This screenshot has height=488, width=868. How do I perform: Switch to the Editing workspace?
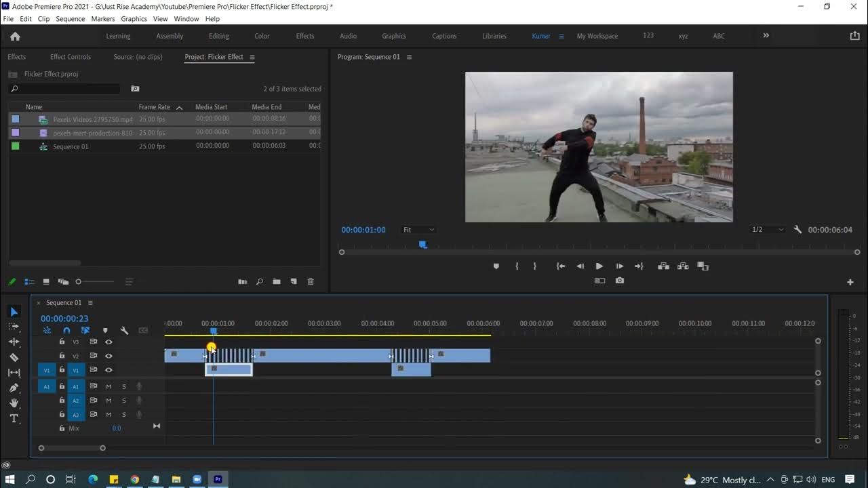[x=218, y=36]
